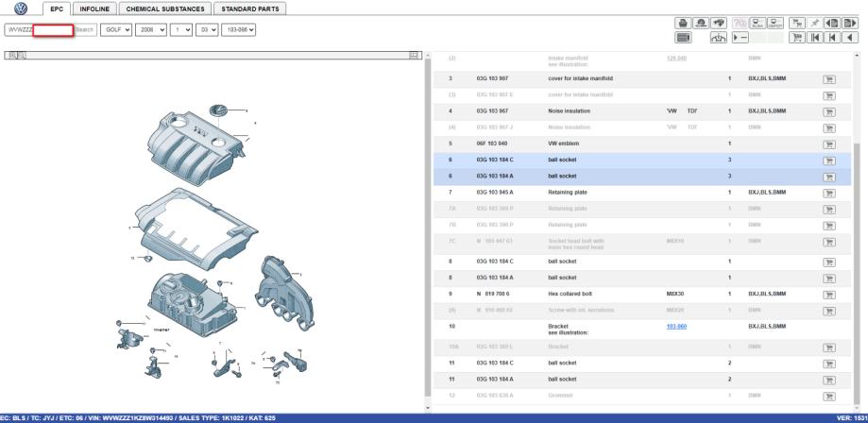868x423 pixels.
Task: Click the illustration panel vertical scrollbar
Action: [x=427, y=227]
